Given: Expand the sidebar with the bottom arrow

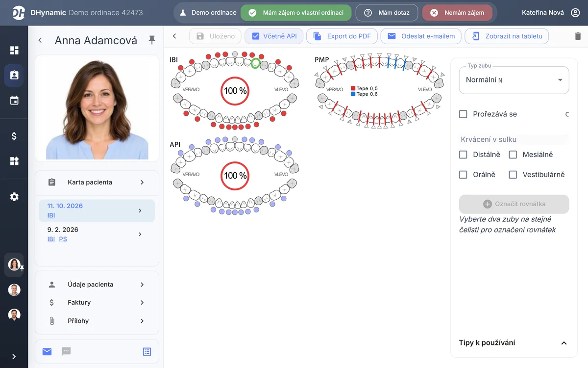Looking at the screenshot, I should click(14, 357).
